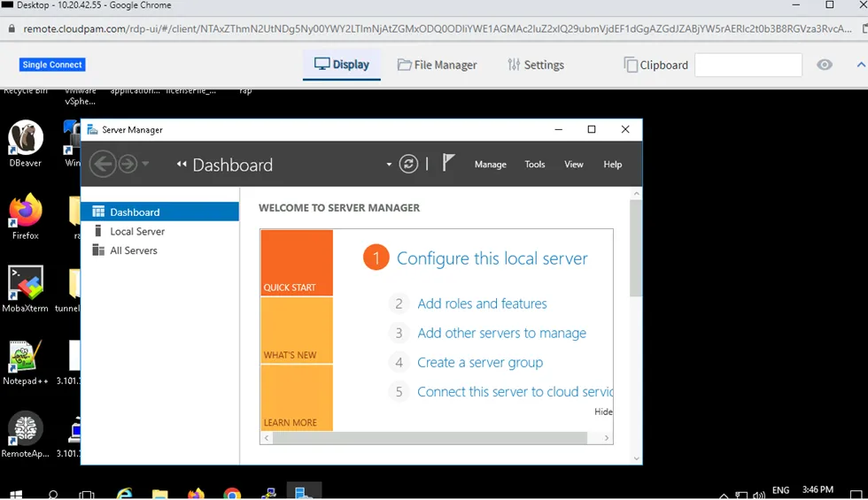
Task: Click the Clipboard icon
Action: tap(631, 65)
